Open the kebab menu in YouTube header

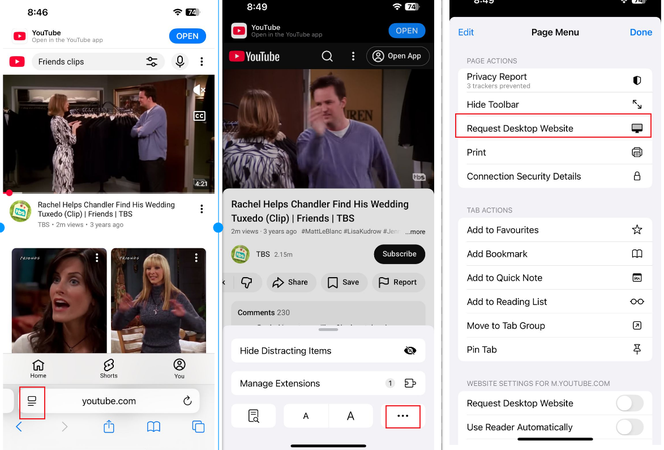click(x=353, y=56)
